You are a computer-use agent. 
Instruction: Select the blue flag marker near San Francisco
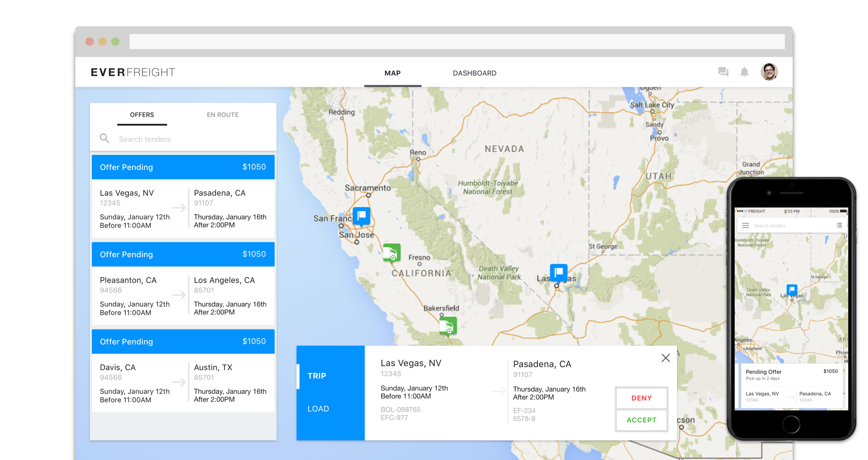[361, 216]
